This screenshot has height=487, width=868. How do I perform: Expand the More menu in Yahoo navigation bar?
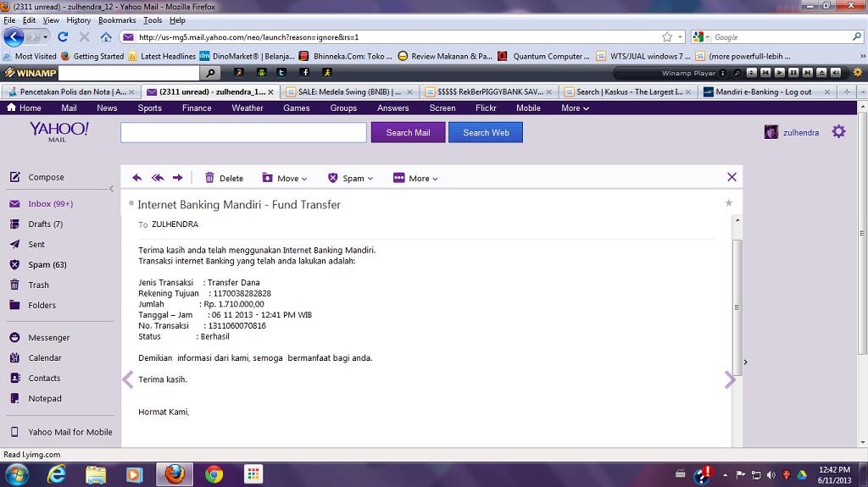point(575,108)
